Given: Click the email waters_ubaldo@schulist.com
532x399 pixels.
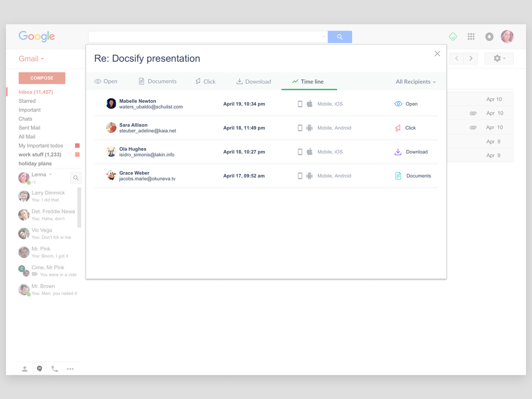Looking at the screenshot, I should click(151, 107).
